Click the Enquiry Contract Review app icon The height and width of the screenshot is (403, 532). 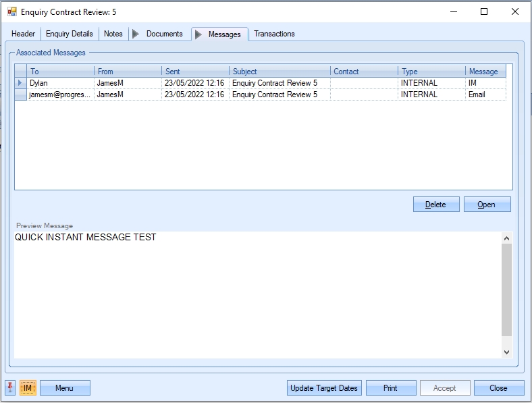12,12
